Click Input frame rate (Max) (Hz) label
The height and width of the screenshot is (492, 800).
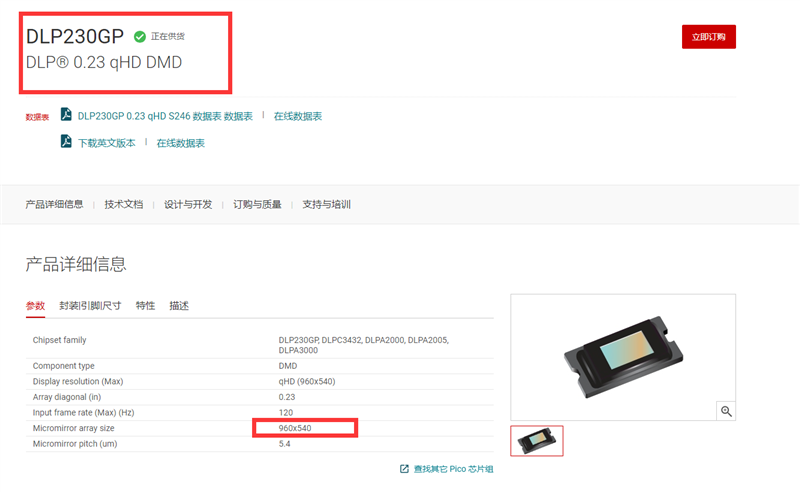click(84, 412)
